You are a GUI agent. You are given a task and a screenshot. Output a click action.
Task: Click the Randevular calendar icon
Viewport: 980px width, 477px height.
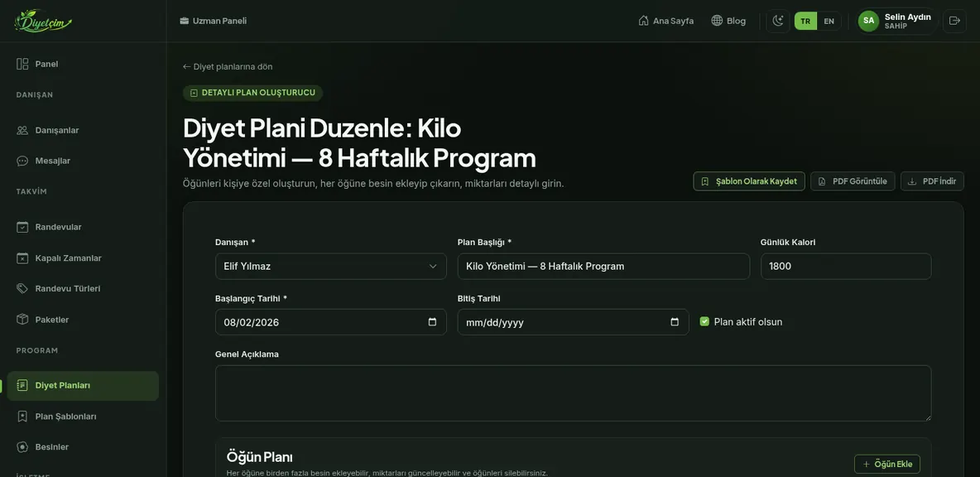(22, 227)
